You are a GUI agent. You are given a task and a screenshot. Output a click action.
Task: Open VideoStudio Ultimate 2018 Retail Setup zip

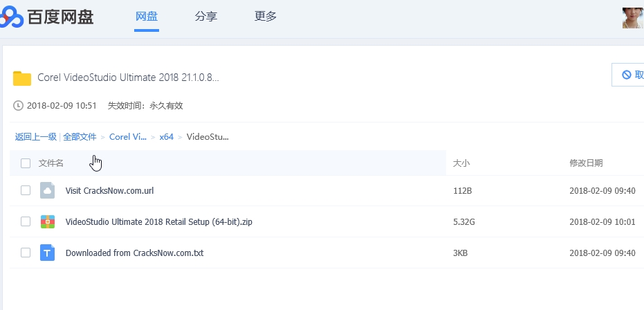pyautogui.click(x=159, y=221)
